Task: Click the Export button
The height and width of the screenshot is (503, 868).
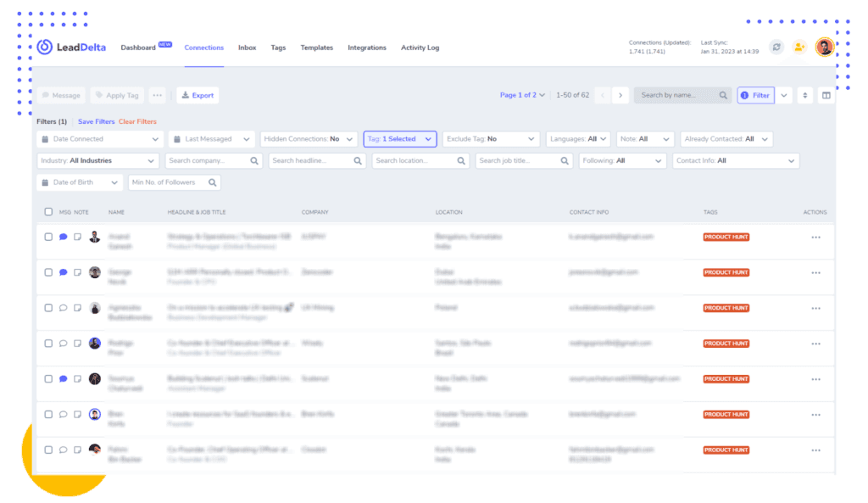Action: [x=198, y=95]
